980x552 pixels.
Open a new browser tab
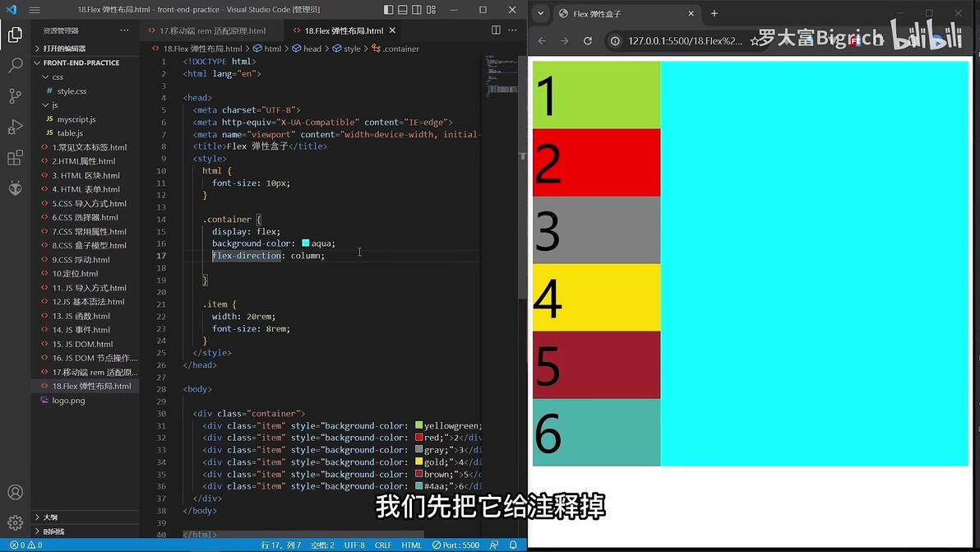point(714,13)
